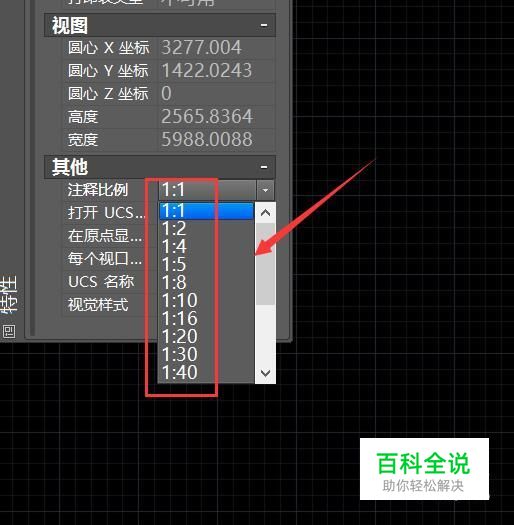The width and height of the screenshot is (514, 525).
Task: Click the 高度 label
Action: coord(83,117)
